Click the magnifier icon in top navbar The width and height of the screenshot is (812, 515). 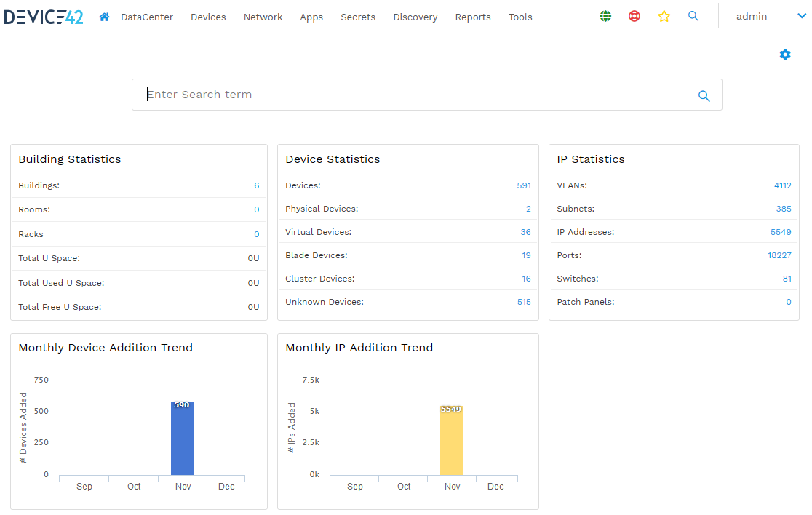click(x=693, y=16)
